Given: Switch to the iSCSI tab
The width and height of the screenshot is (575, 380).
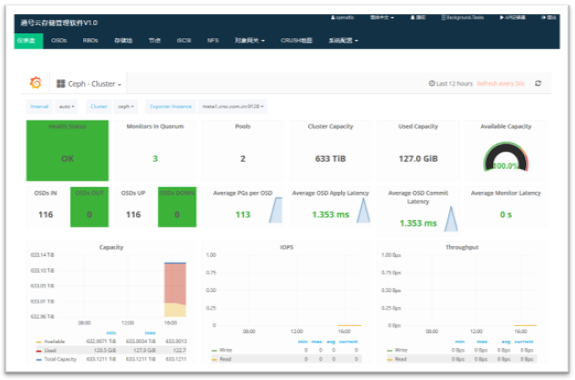Looking at the screenshot, I should pos(184,40).
